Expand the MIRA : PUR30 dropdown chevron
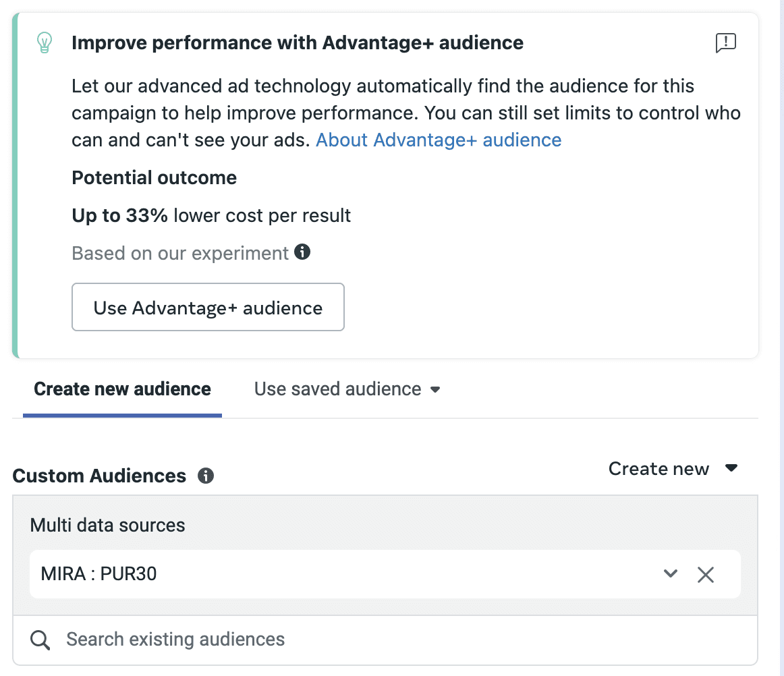The height and width of the screenshot is (676, 784). point(671,574)
